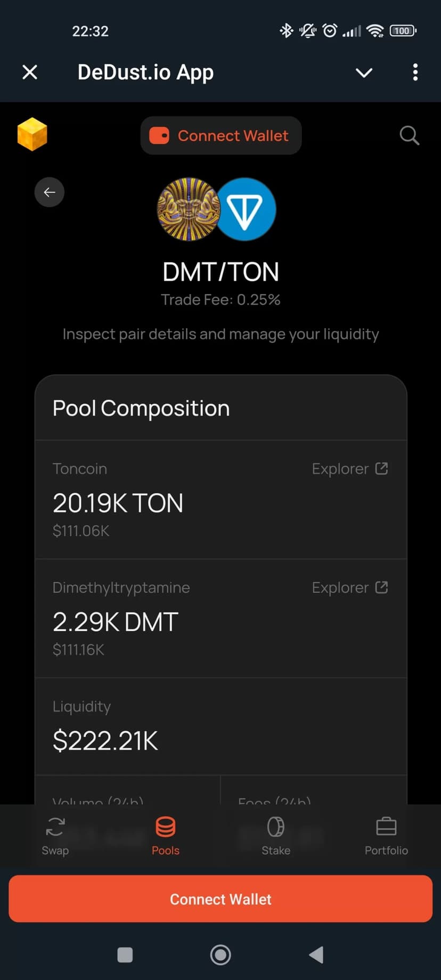This screenshot has height=980, width=441.
Task: Expand the chevron dropdown beside app title
Action: [364, 72]
